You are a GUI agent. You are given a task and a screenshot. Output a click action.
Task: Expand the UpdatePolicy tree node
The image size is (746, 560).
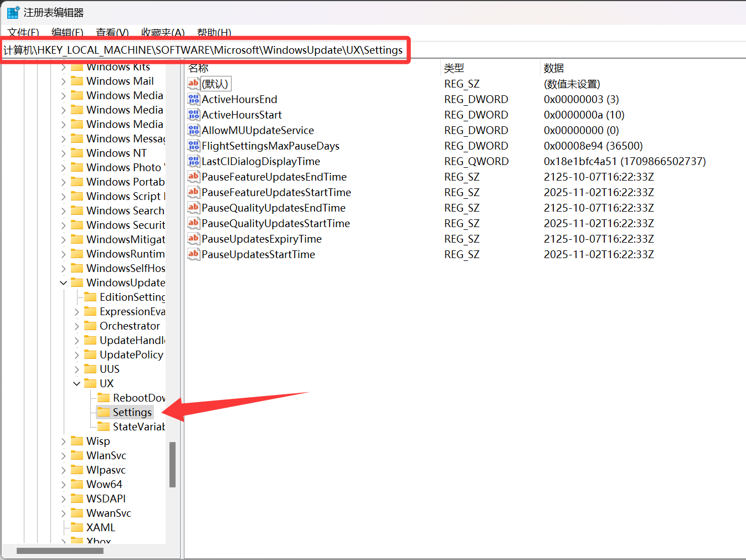77,355
